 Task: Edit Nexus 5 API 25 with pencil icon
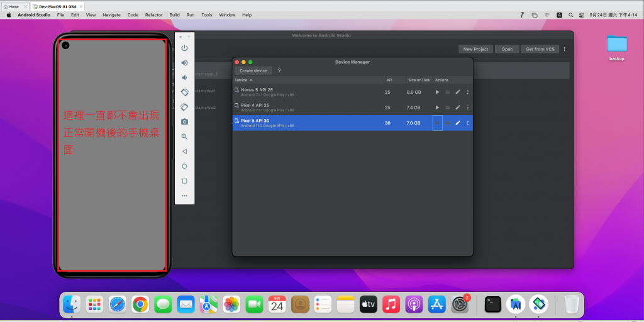(x=458, y=92)
